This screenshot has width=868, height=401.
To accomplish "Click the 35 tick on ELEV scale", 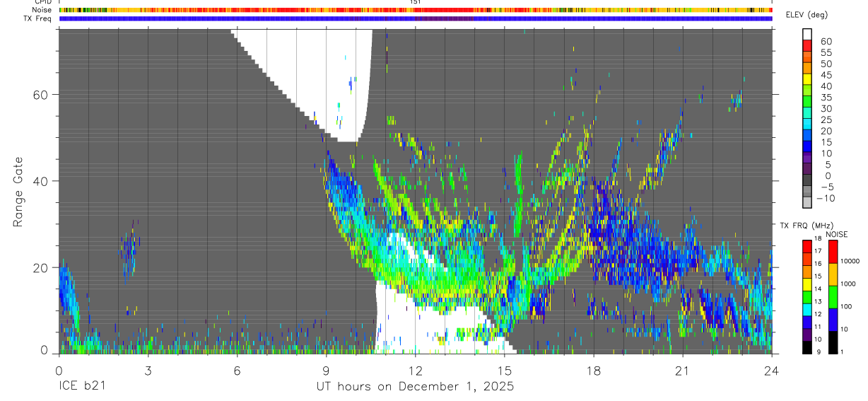I will pos(826,98).
